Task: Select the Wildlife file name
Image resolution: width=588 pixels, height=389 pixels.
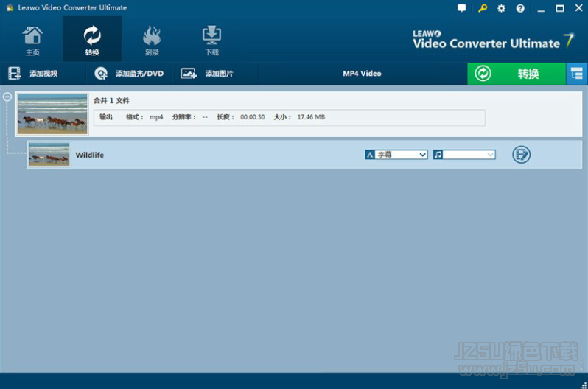Action: pos(90,155)
